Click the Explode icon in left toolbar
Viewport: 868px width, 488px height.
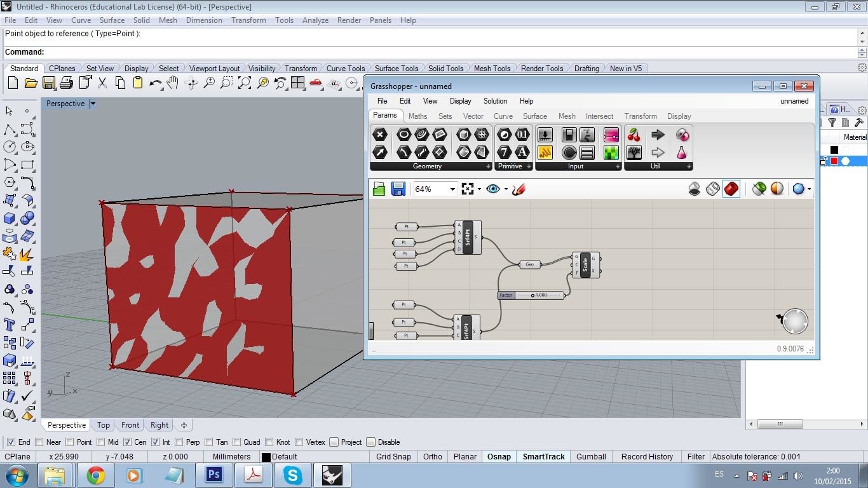point(27,254)
